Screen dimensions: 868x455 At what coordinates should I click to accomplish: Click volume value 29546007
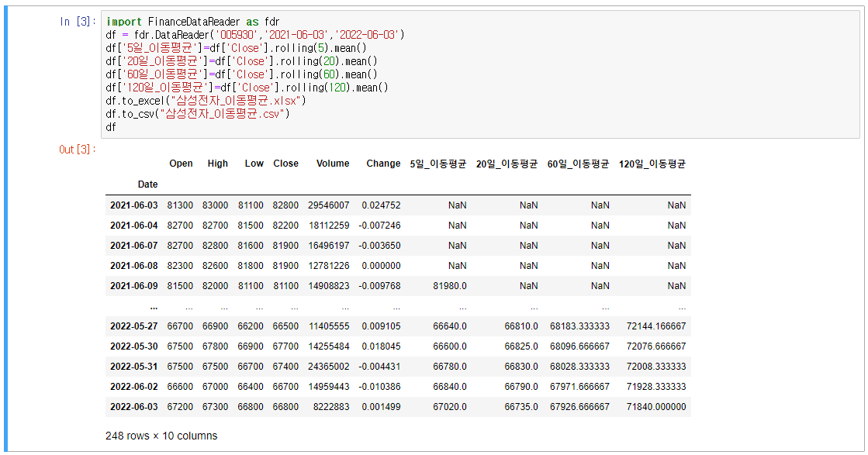329,205
